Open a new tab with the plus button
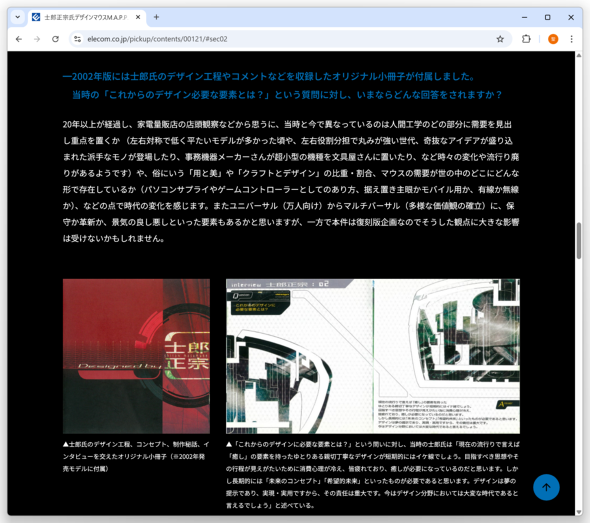Viewport: 590px width, 523px height. pyautogui.click(x=157, y=17)
